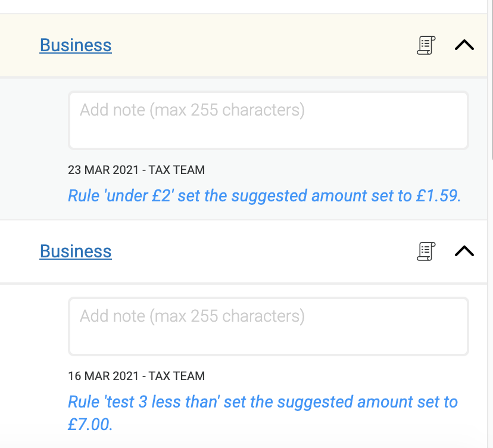
Task: Click the £1.59 suggested amount text
Action: click(436, 196)
